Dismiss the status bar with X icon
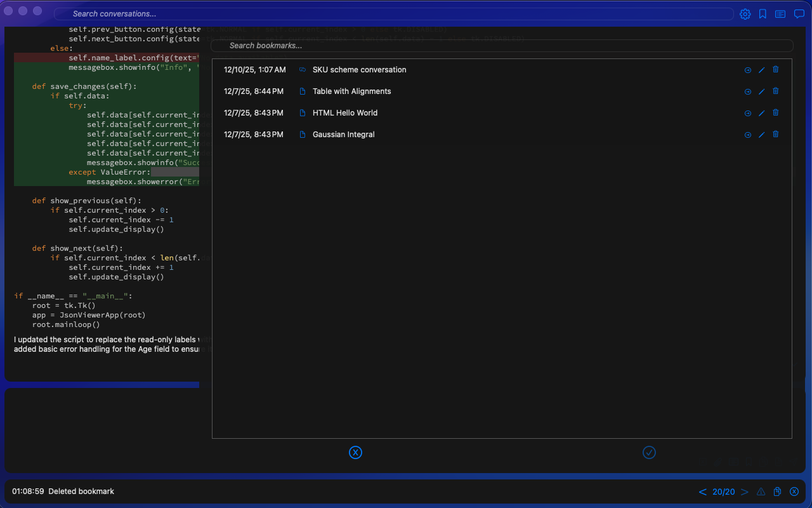This screenshot has width=812, height=508. (x=794, y=491)
